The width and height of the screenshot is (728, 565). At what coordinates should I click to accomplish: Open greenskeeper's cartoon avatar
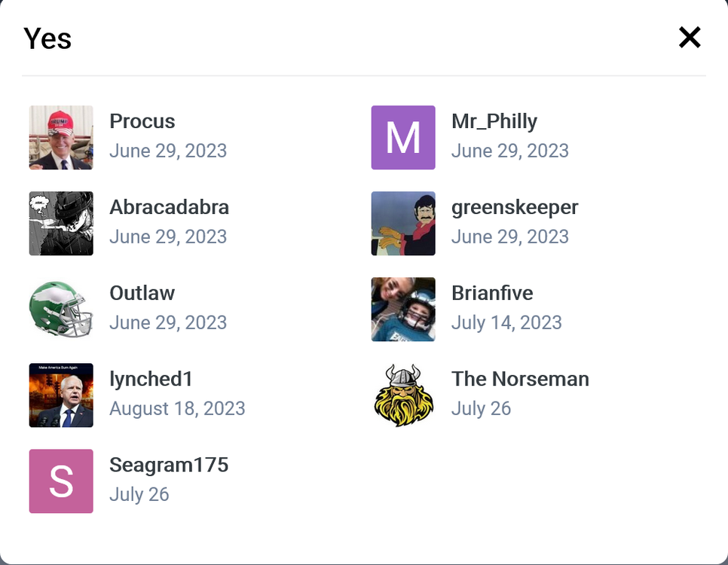click(x=403, y=223)
